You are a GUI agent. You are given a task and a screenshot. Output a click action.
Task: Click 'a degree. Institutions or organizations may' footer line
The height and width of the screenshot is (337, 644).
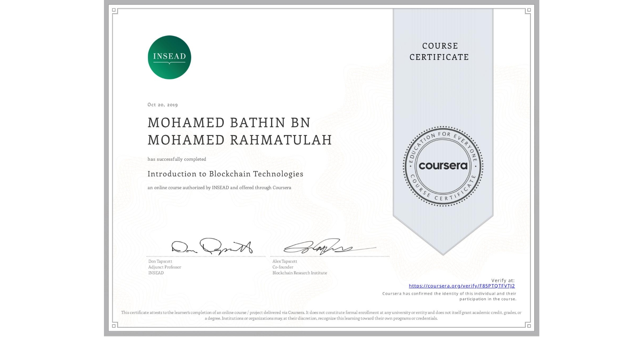[x=321, y=318]
